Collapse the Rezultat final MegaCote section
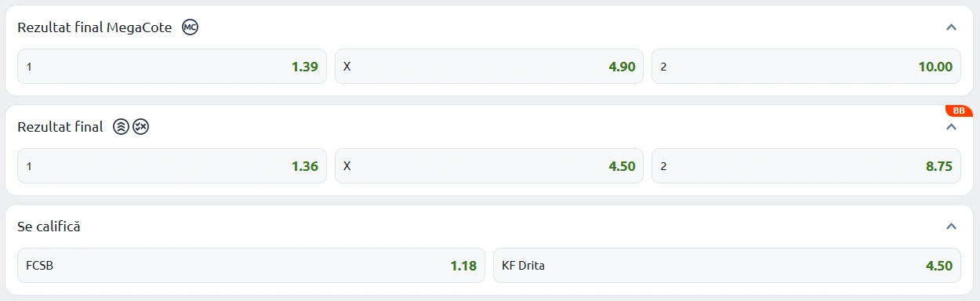This screenshot has height=301, width=980. tap(951, 27)
